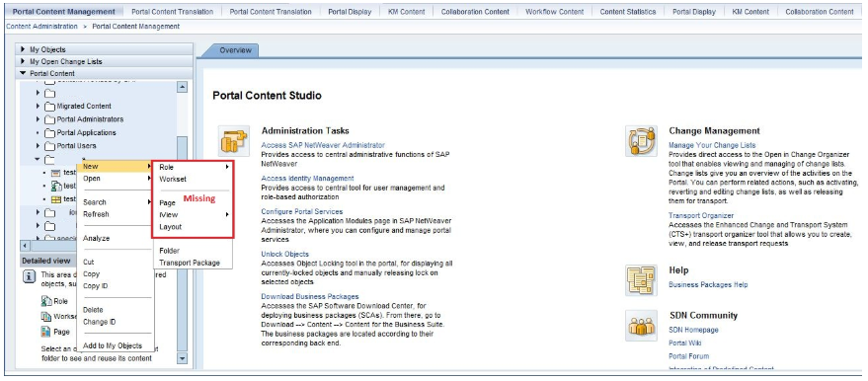868x381 pixels.
Task: Open the Content Statistics top tab
Action: [x=628, y=12]
